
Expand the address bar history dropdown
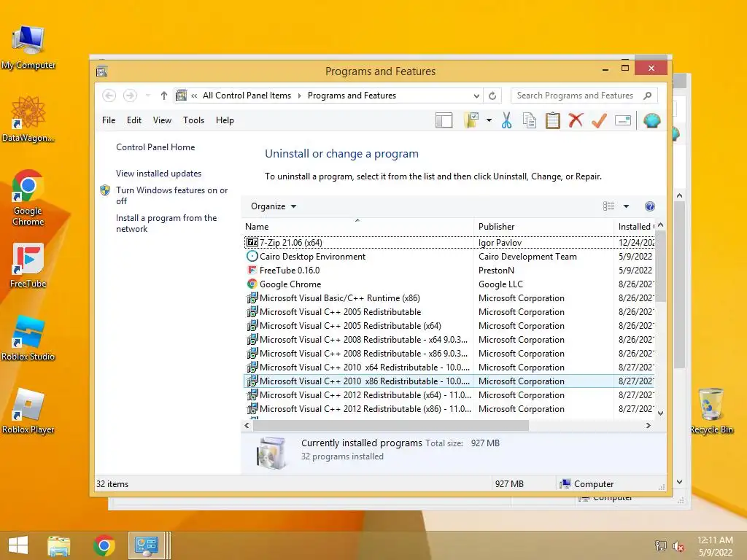pyautogui.click(x=476, y=96)
